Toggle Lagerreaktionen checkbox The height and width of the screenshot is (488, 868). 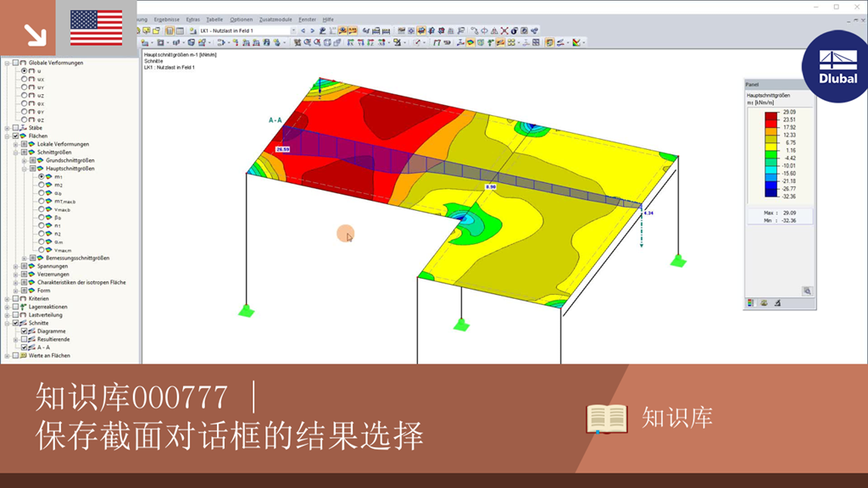click(x=15, y=307)
